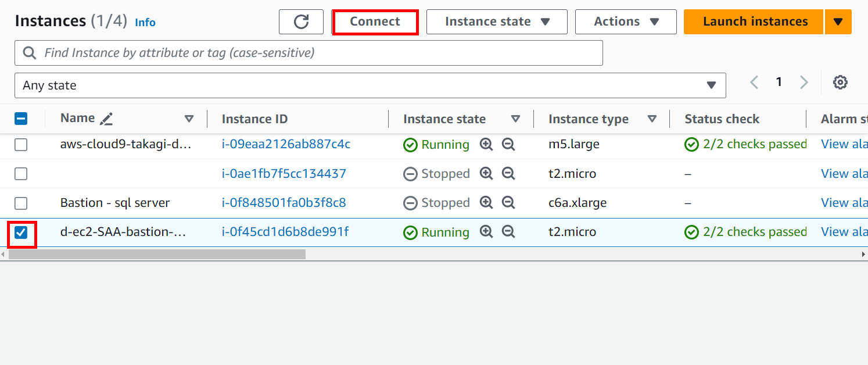This screenshot has height=365, width=868.
Task: Expand the Actions dropdown menu
Action: [x=626, y=22]
